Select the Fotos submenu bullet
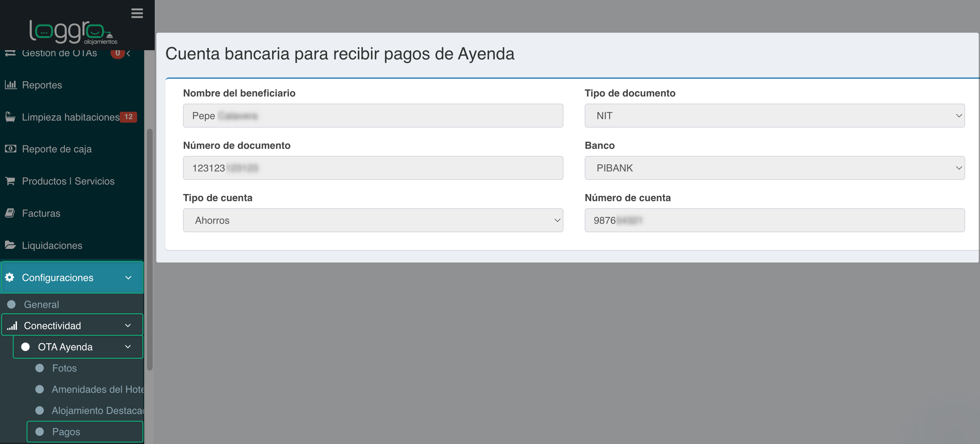This screenshot has height=444, width=980. click(40, 368)
